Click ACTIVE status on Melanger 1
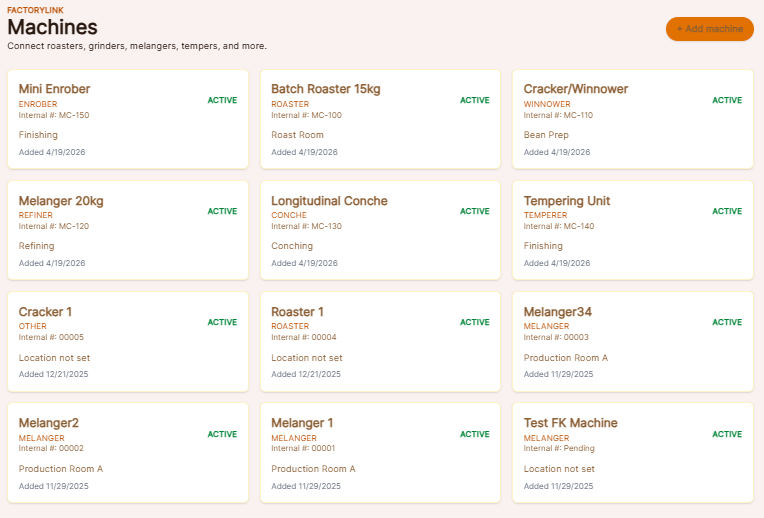Viewport: 764px width, 518px height. tap(475, 434)
